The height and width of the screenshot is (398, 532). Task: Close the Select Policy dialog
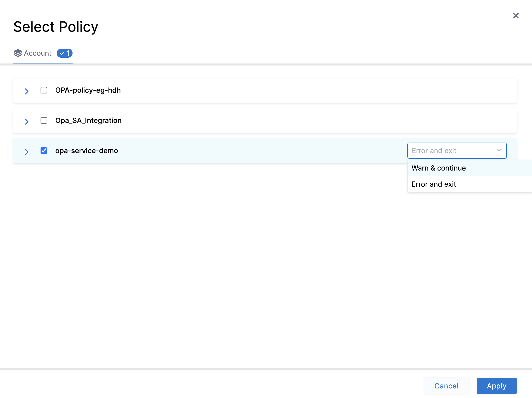point(516,16)
